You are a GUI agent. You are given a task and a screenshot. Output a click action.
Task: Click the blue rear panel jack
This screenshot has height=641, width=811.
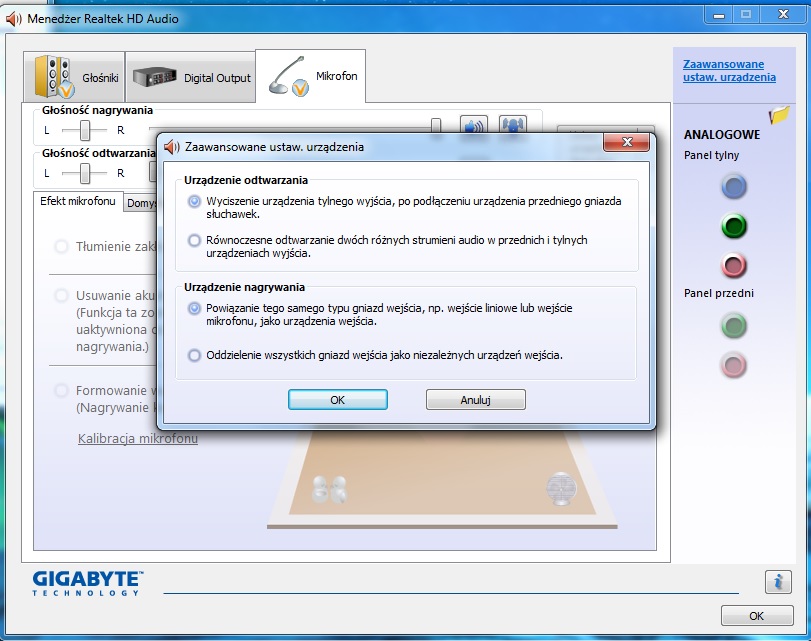733,187
